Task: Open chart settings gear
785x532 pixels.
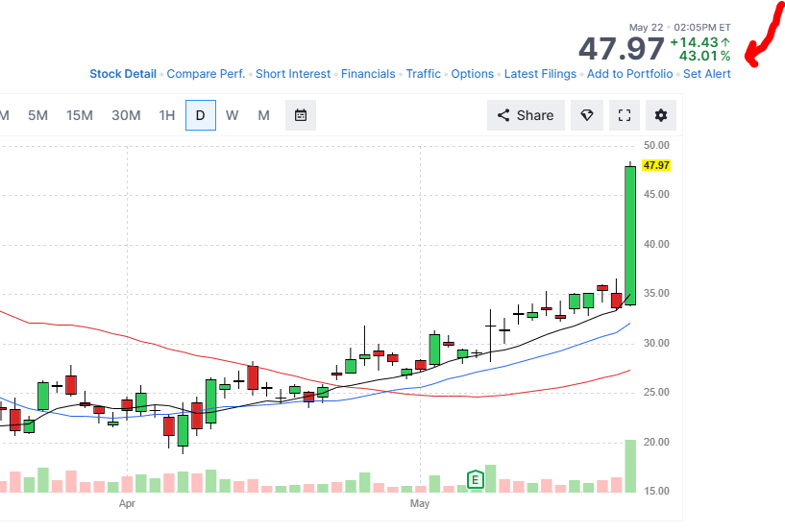Action: (661, 115)
